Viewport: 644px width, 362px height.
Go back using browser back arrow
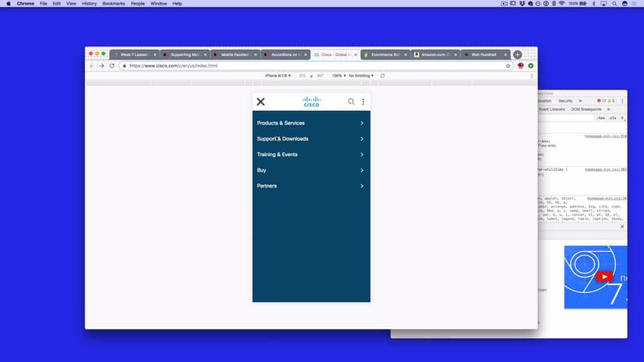pyautogui.click(x=92, y=66)
